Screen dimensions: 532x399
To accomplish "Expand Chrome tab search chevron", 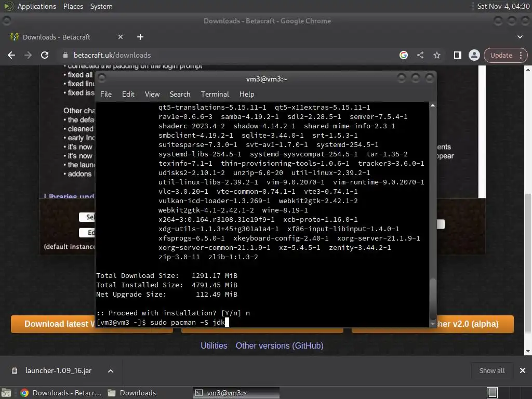I will tap(520, 37).
